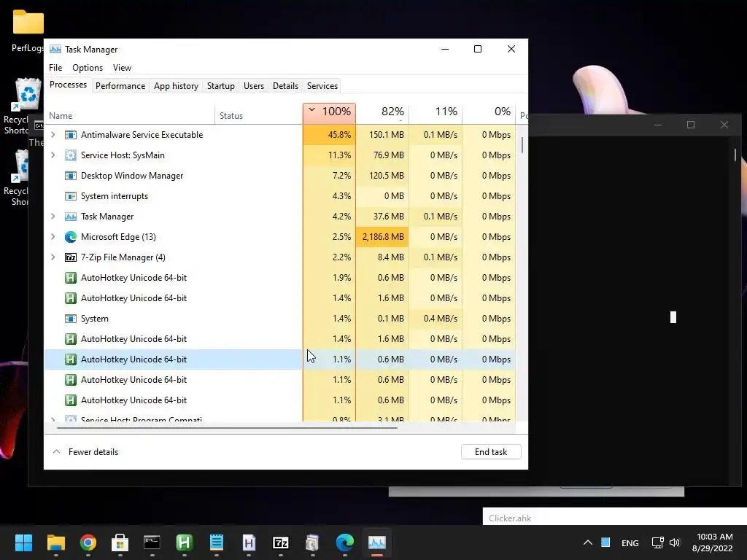Expand Service Host: SysMain process group
747x560 pixels.
[x=53, y=155]
